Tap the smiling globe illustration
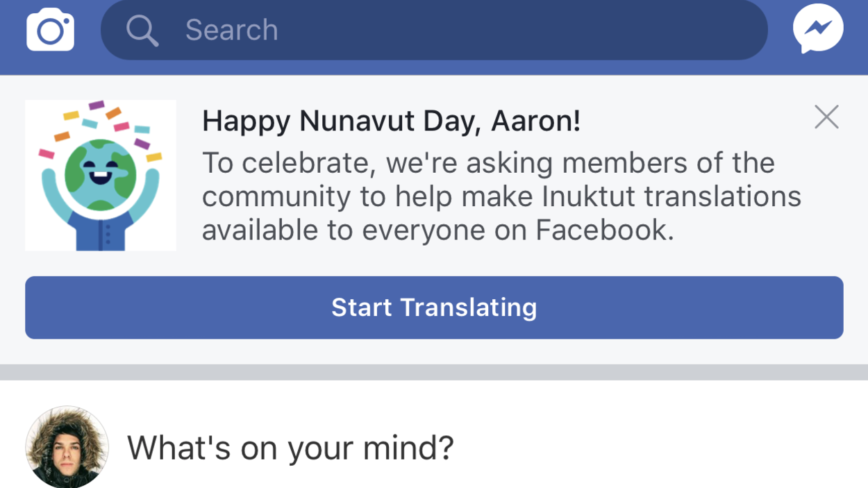 pyautogui.click(x=101, y=176)
